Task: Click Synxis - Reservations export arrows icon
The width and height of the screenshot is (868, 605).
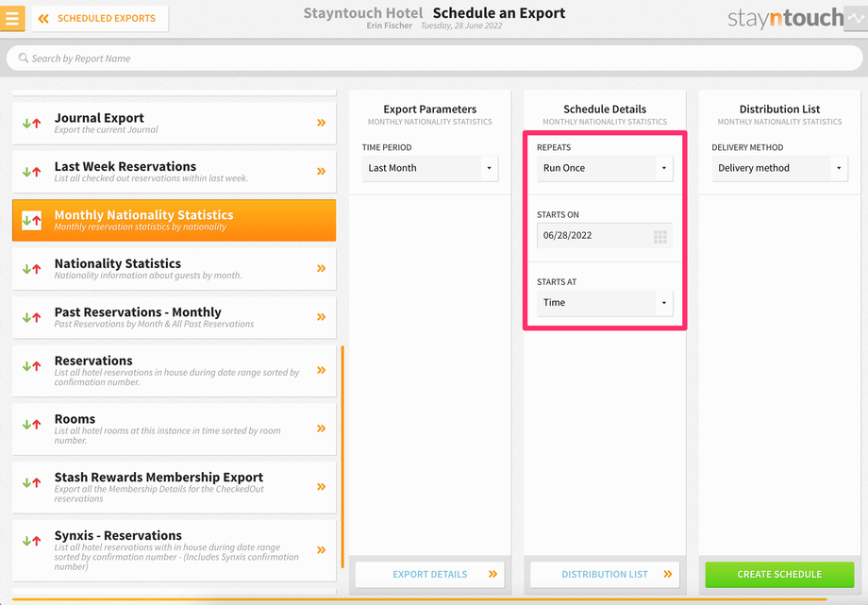Action: pos(31,541)
